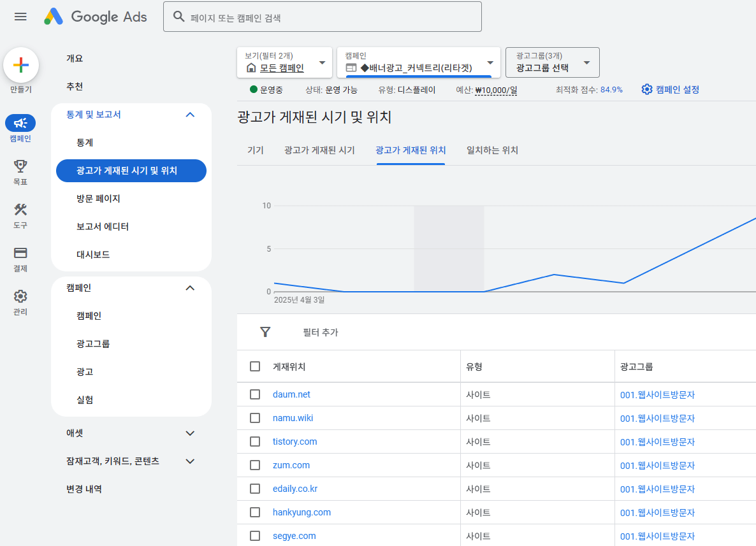Open the edaily.co.kr placement link
756x546 pixels.
click(x=295, y=489)
